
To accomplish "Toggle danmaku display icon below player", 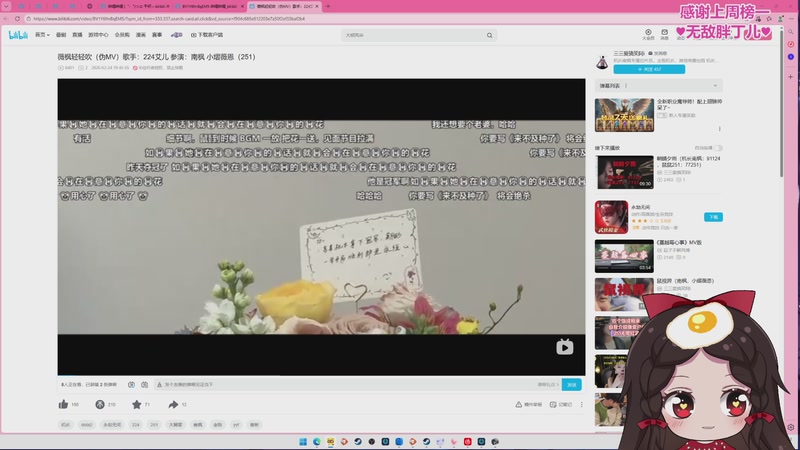I will pos(131,385).
